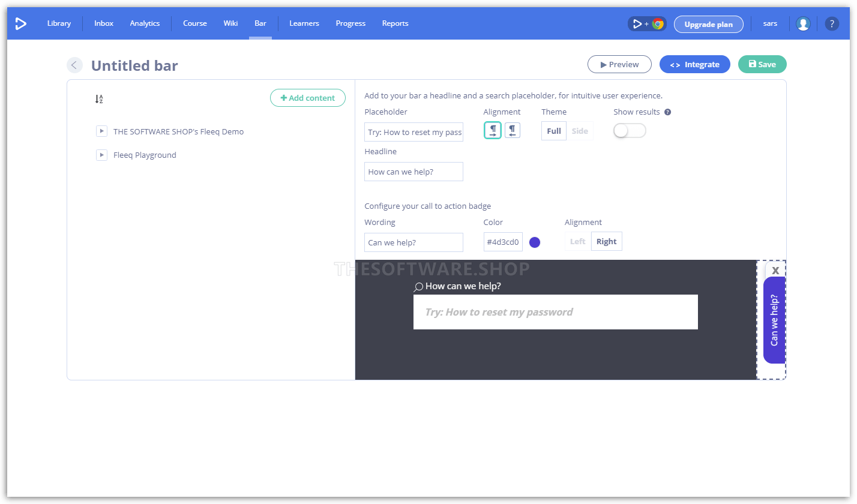Screen dimensions: 857x504
Task: Click the help question mark icon
Action: point(831,24)
